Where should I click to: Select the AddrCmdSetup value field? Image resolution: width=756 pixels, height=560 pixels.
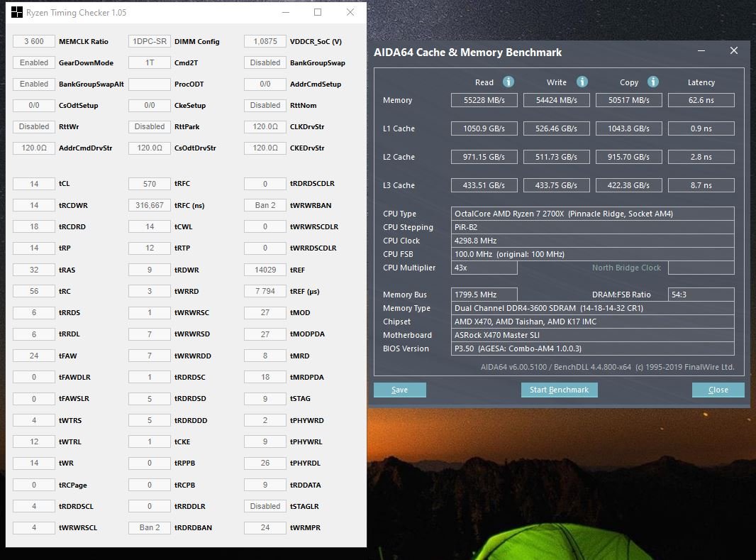(x=265, y=84)
